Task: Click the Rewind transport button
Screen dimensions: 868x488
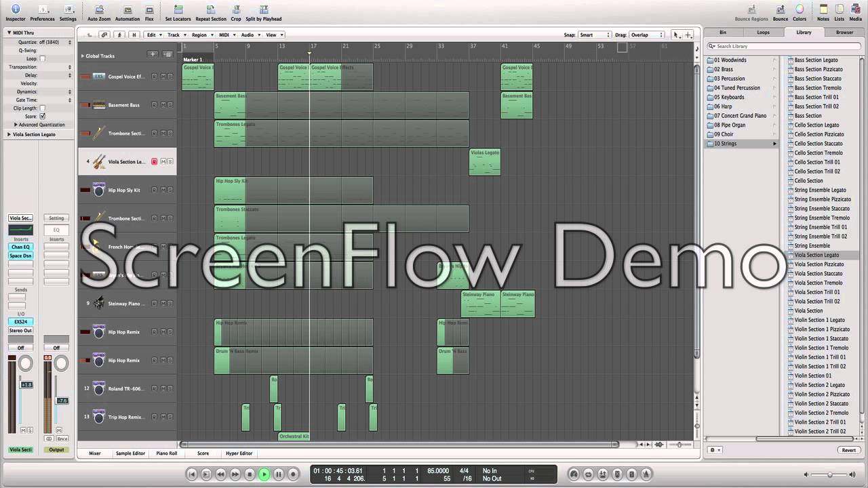Action: (221, 474)
